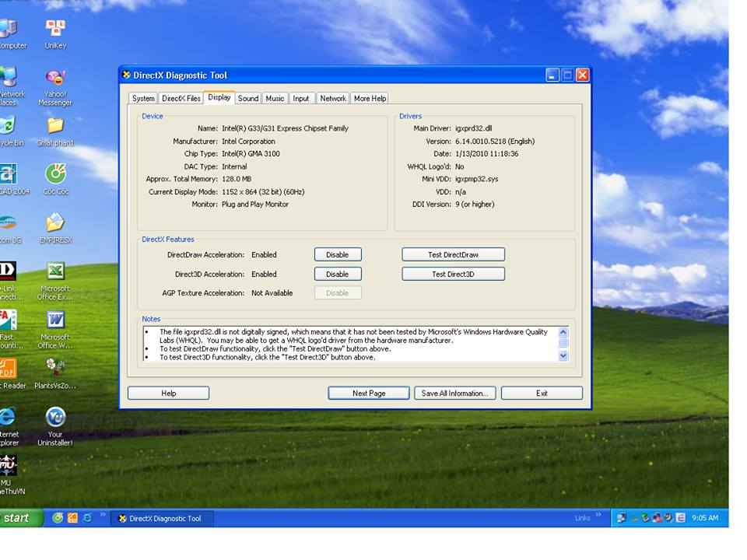Click the orange quick launch icon in taskbar

pos(72,518)
